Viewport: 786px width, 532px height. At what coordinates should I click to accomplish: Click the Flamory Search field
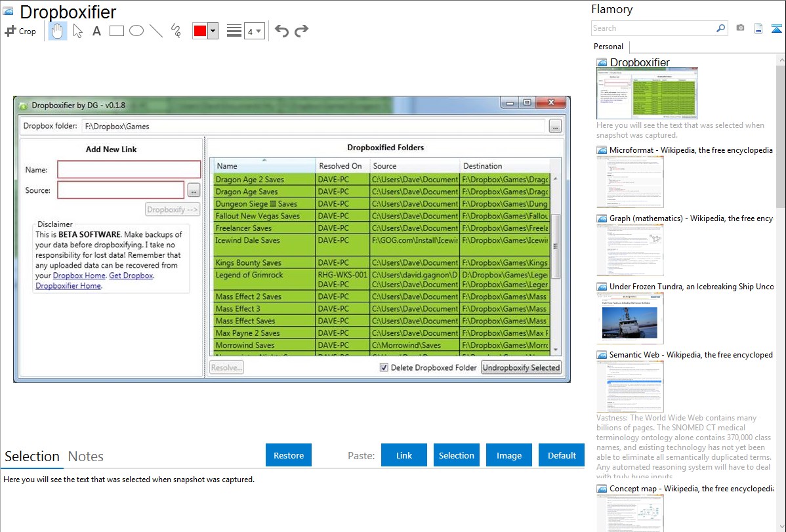point(653,28)
